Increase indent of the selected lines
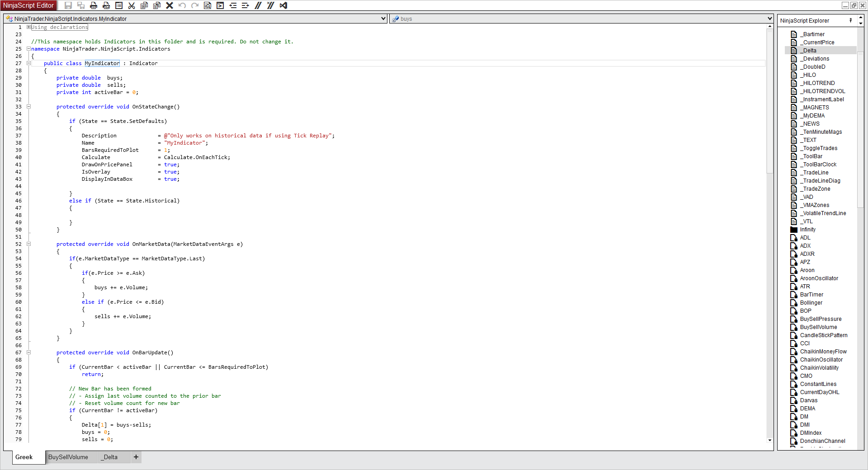 tap(245, 5)
